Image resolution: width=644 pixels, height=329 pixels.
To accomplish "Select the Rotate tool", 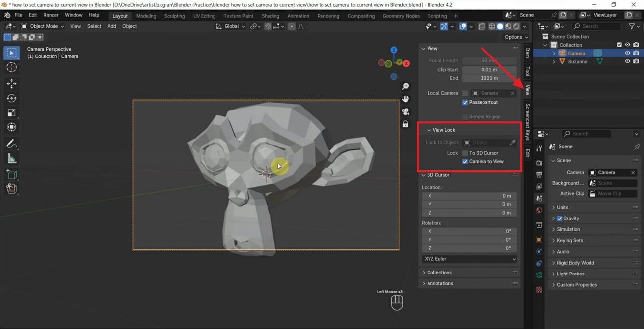I will 12,98.
